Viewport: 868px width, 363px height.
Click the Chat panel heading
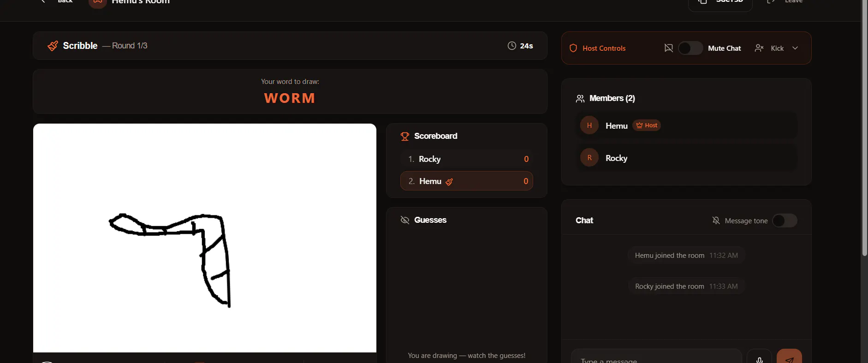pyautogui.click(x=584, y=220)
